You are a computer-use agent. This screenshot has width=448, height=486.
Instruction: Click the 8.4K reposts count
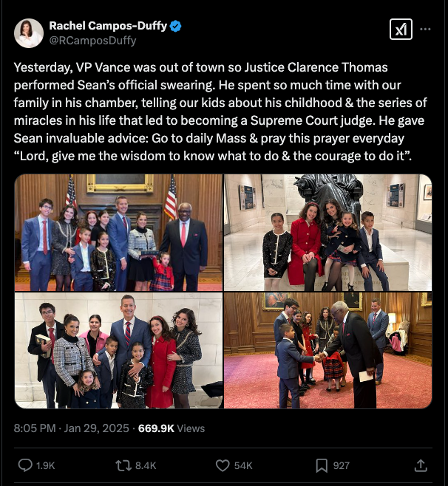point(146,465)
